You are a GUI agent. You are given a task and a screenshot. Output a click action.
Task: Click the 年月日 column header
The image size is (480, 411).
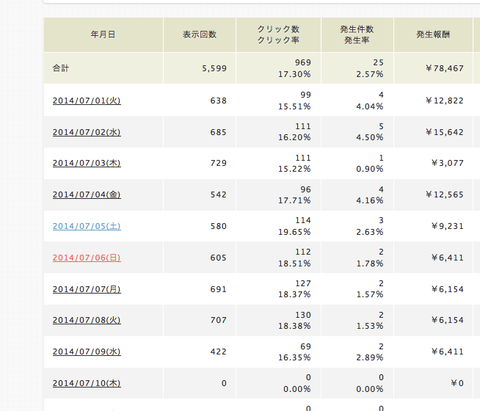point(103,34)
